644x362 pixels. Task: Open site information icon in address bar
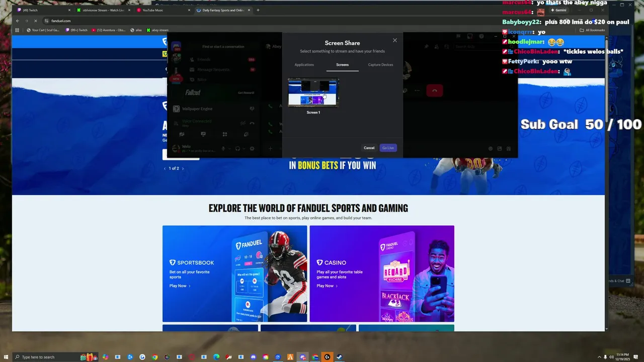pos(46,21)
